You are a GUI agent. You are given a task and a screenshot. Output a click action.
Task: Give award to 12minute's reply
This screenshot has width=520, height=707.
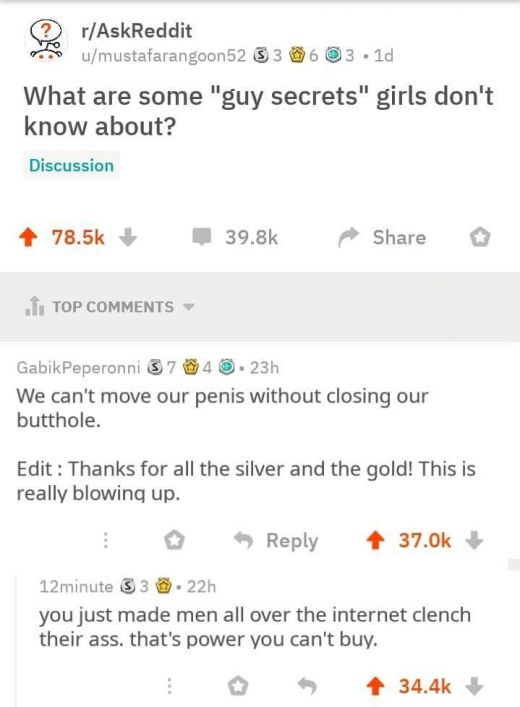click(238, 686)
